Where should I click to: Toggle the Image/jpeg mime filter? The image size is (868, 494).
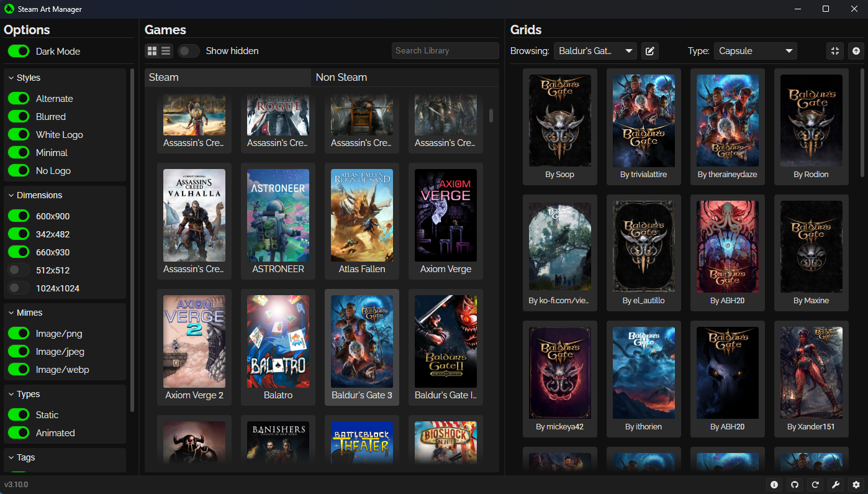(19, 352)
